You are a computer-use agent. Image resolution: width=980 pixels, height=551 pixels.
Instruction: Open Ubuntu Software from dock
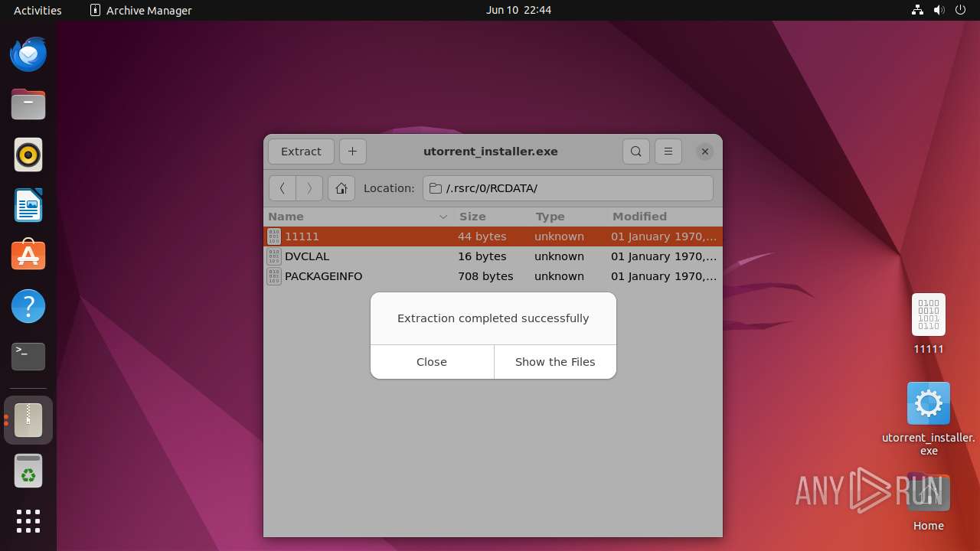coord(28,256)
